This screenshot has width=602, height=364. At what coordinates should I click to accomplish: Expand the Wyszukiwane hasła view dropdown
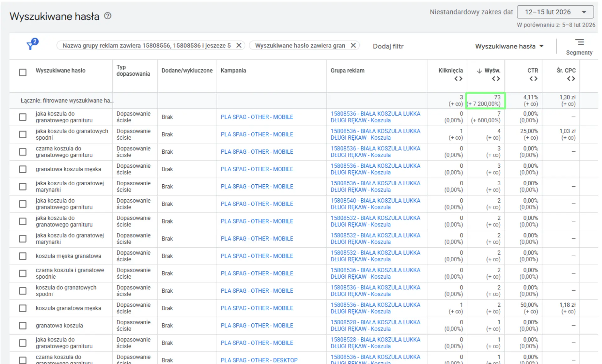[509, 46]
